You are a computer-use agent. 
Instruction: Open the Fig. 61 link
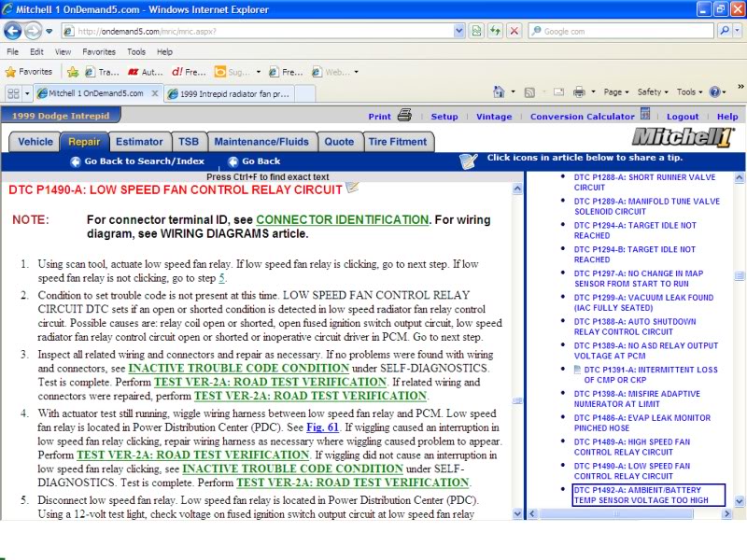click(322, 427)
